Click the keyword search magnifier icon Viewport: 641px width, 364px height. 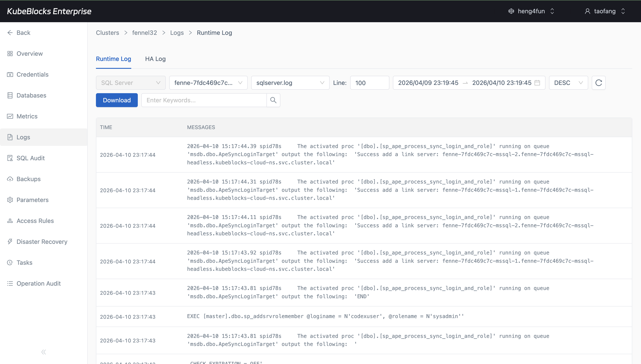[x=273, y=100]
